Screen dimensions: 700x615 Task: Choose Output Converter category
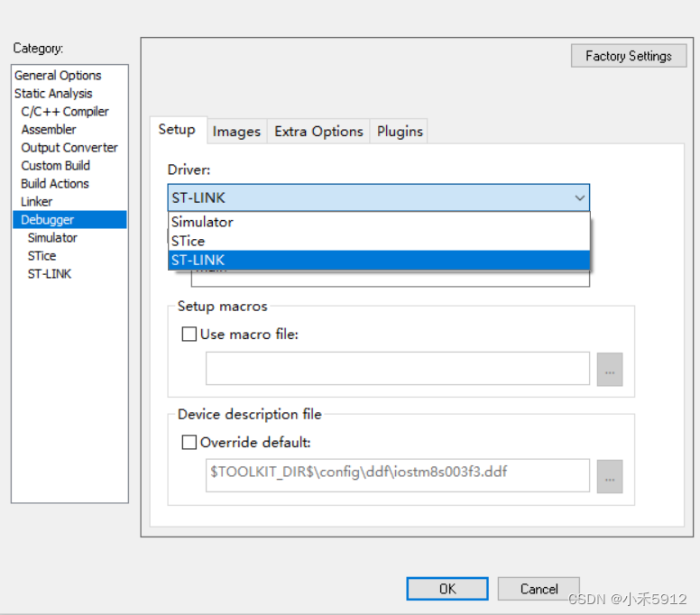[69, 147]
